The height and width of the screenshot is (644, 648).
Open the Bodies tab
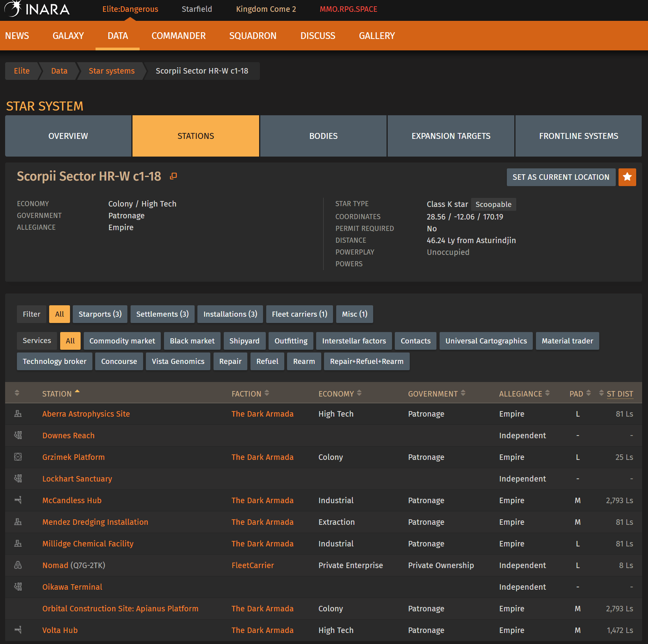click(323, 136)
